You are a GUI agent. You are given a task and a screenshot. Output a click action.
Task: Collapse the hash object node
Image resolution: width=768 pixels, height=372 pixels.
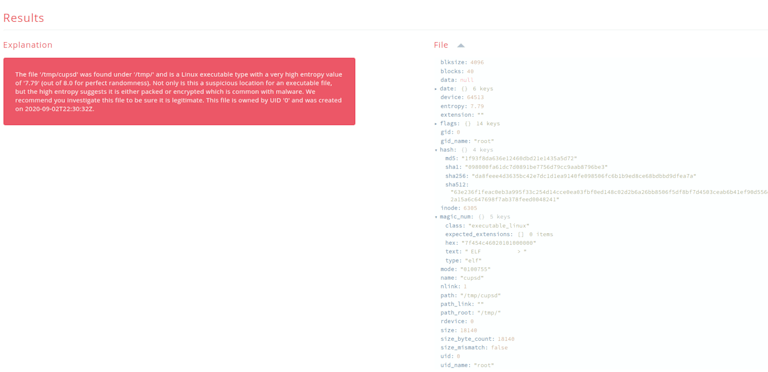435,150
